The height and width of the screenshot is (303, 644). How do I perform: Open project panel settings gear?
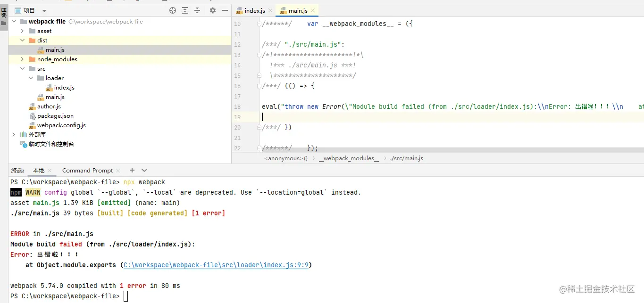pyautogui.click(x=213, y=10)
